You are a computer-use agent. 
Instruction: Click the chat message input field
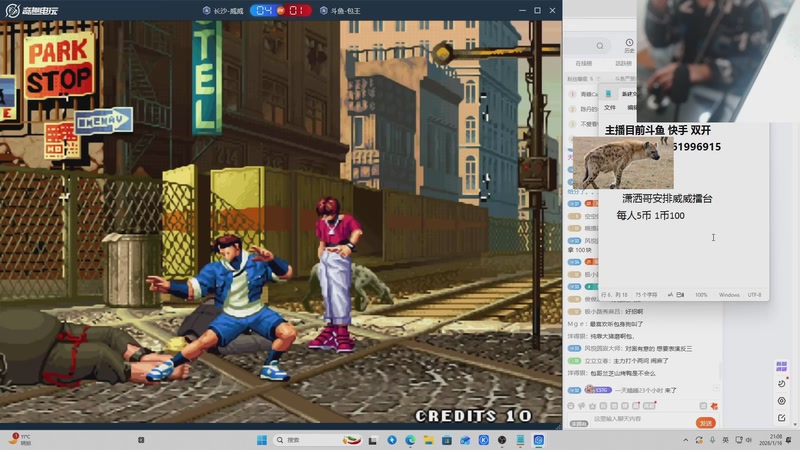(x=643, y=419)
